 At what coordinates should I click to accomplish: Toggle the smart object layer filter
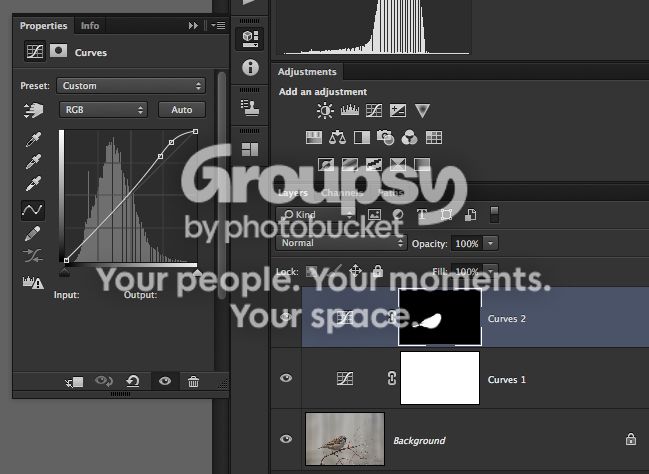pos(470,214)
